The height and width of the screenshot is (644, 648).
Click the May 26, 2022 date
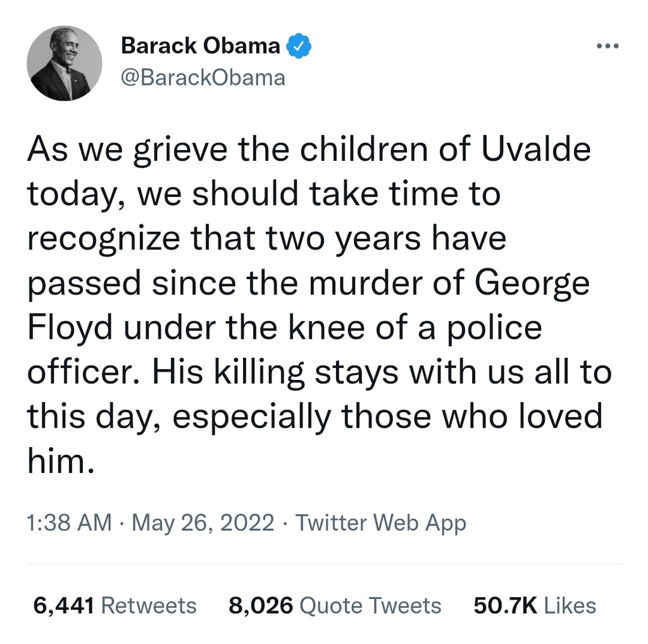203,523
